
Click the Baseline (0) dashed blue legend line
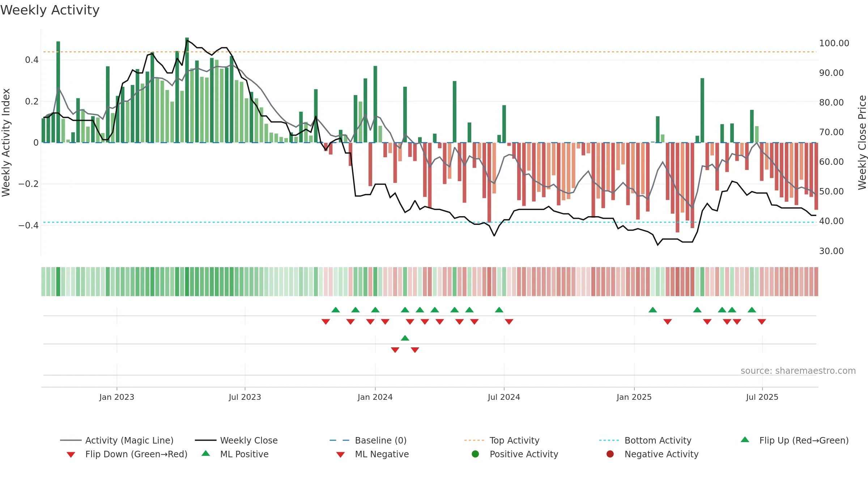339,440
